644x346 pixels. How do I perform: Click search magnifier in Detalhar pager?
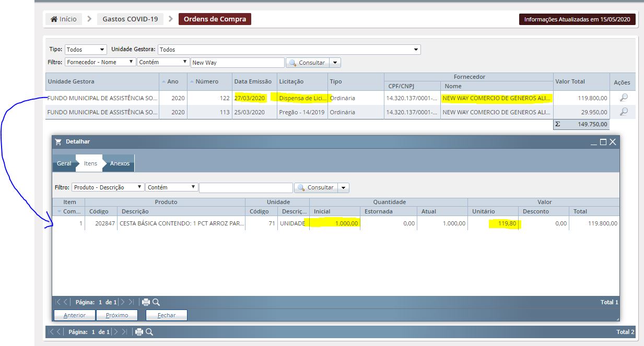tap(156, 302)
